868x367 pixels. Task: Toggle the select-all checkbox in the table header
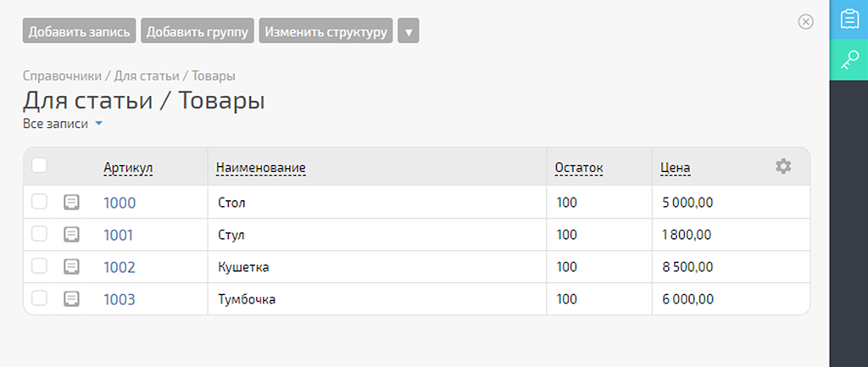(x=39, y=165)
